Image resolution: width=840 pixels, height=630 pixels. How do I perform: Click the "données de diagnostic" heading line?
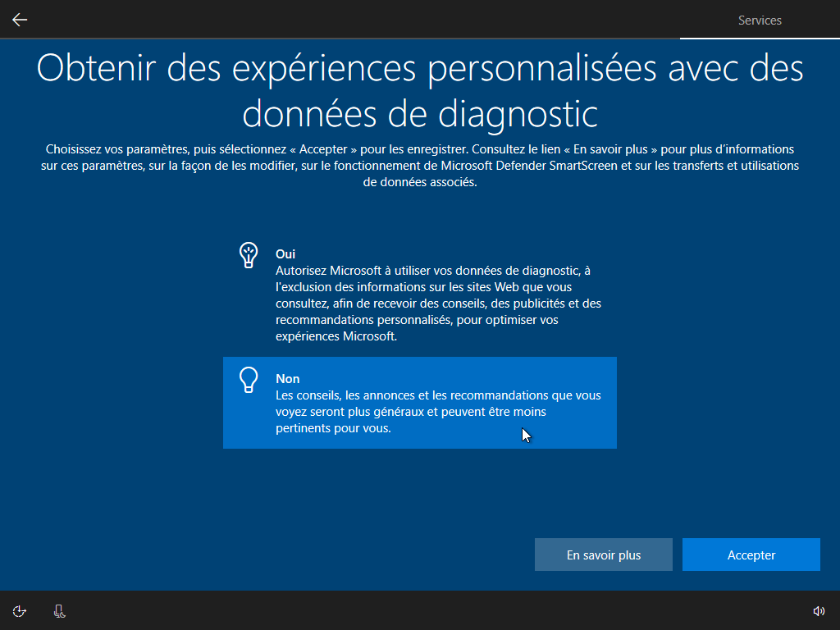tap(419, 113)
